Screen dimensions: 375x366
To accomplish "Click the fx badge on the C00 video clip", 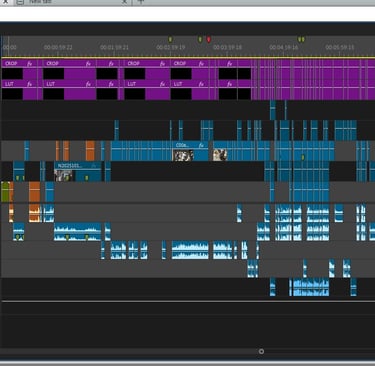I will click(x=201, y=145).
